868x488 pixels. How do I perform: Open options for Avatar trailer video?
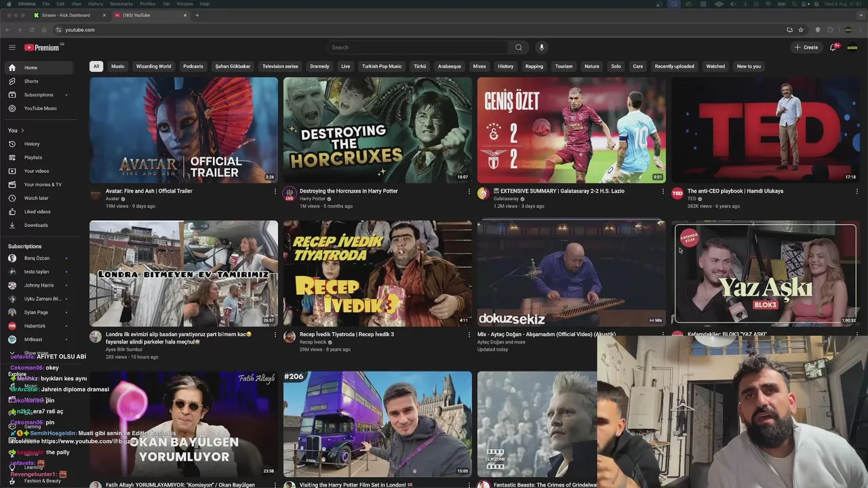pyautogui.click(x=275, y=191)
